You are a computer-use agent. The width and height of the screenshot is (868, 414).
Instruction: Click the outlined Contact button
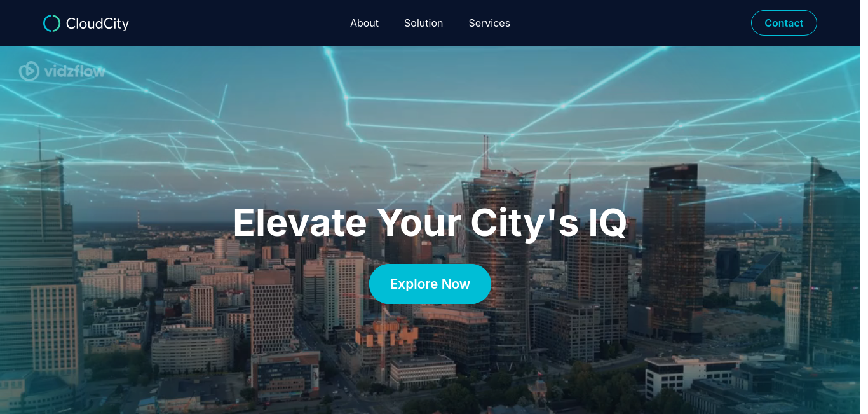coord(783,23)
